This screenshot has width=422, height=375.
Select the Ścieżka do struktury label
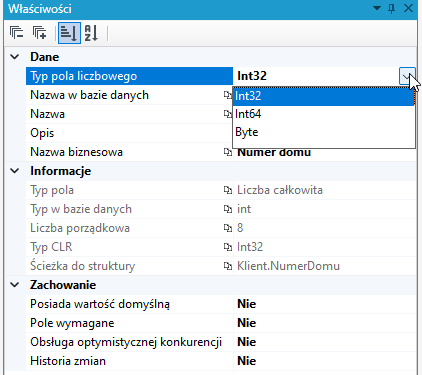tap(82, 266)
